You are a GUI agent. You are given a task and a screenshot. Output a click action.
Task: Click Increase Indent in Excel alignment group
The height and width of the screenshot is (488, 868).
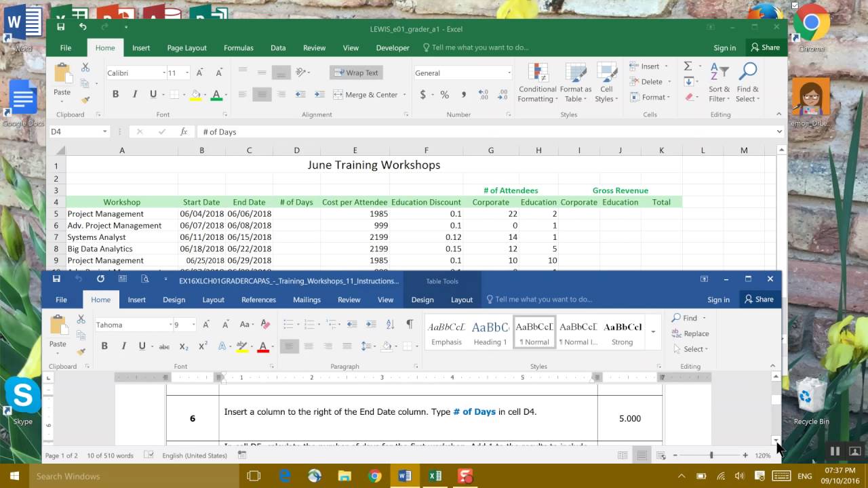tap(319, 95)
